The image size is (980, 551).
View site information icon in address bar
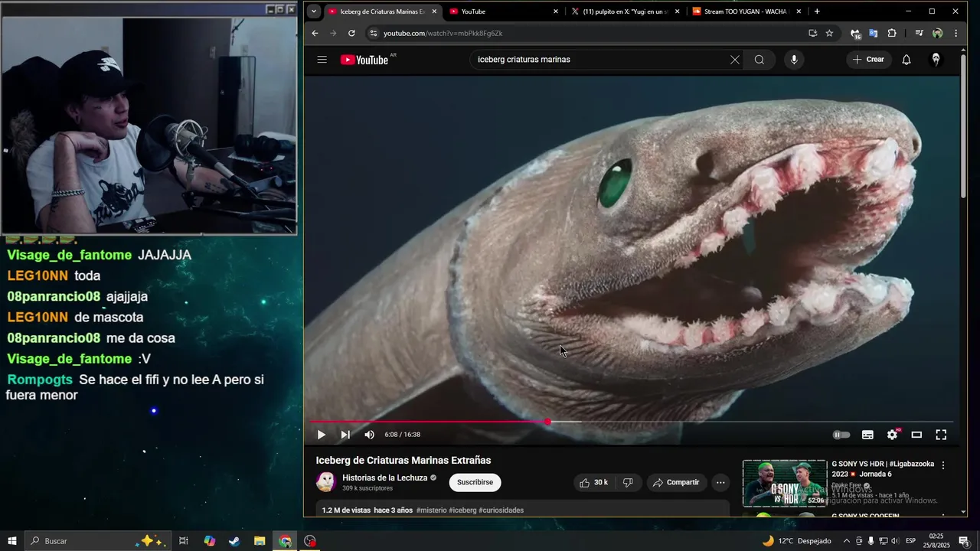374,33
